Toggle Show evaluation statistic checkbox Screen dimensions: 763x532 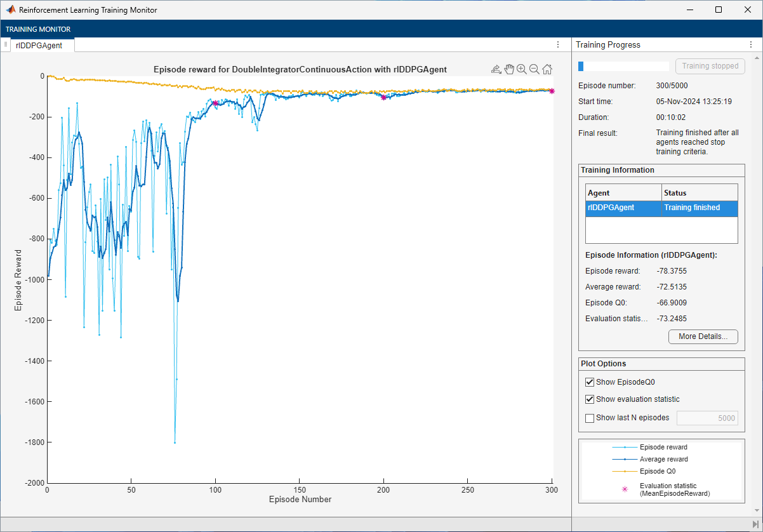(x=590, y=399)
